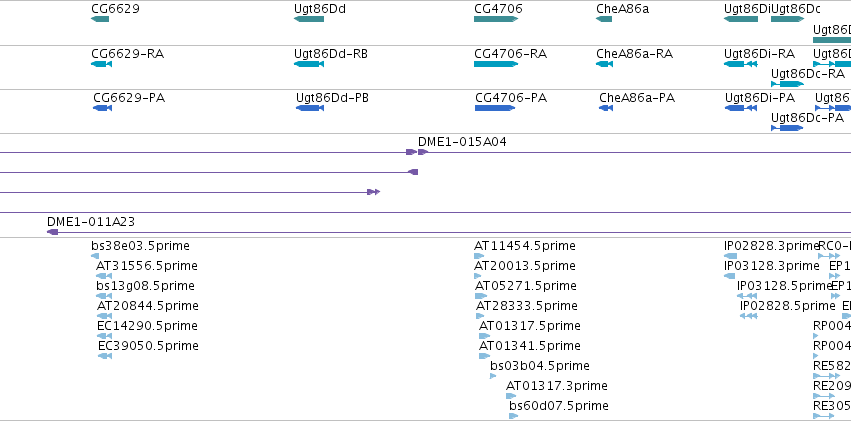The height and width of the screenshot is (421, 851).
Task: Click the Ugt86Dc-PA label text
Action: (808, 118)
